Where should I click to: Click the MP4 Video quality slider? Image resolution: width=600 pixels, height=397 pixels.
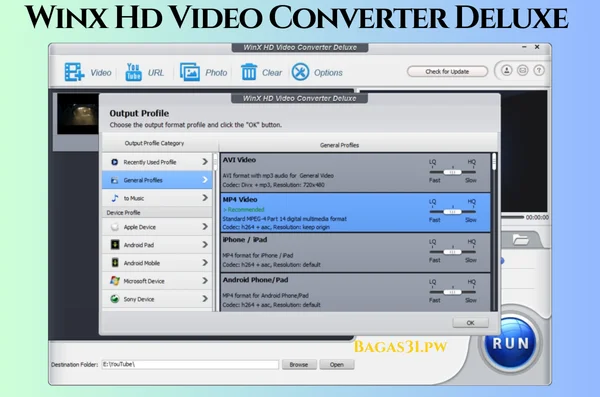(x=452, y=212)
